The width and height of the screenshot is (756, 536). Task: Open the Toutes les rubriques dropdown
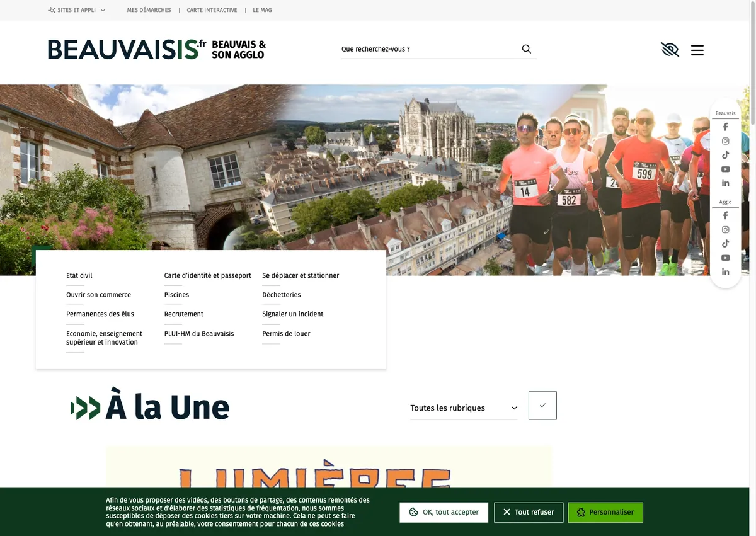tap(464, 408)
